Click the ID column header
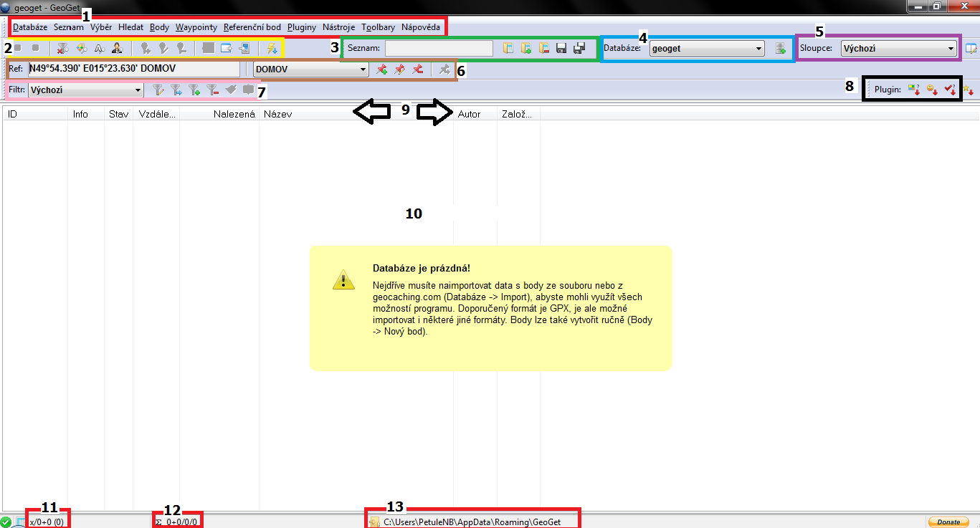 (x=35, y=114)
